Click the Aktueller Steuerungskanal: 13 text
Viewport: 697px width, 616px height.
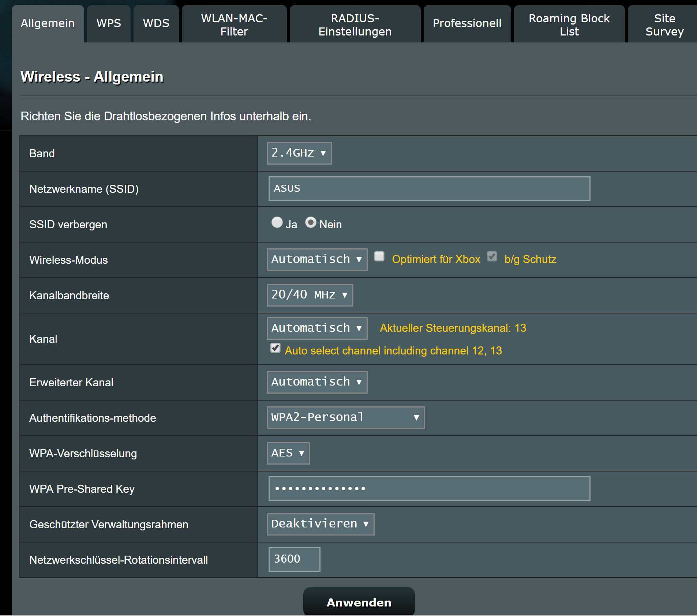click(x=453, y=328)
